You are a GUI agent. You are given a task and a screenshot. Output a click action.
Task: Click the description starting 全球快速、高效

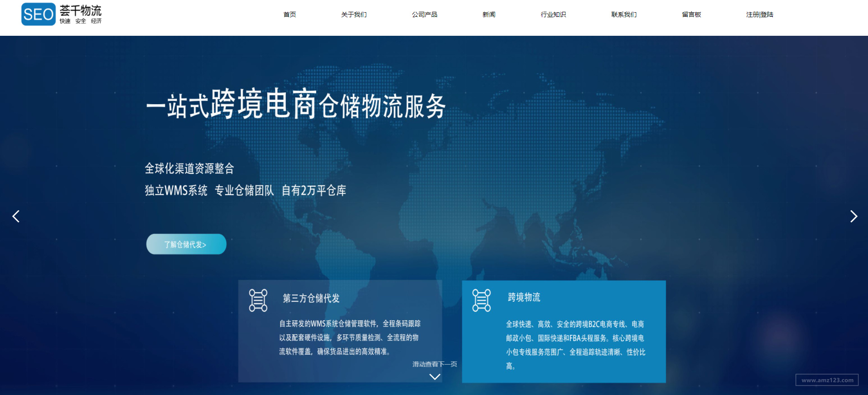[x=576, y=345]
